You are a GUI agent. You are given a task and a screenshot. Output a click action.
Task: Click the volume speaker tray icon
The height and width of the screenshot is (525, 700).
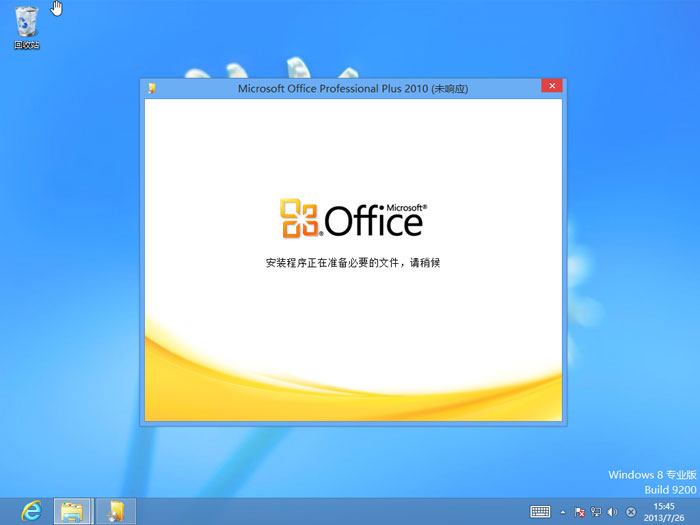click(x=612, y=512)
